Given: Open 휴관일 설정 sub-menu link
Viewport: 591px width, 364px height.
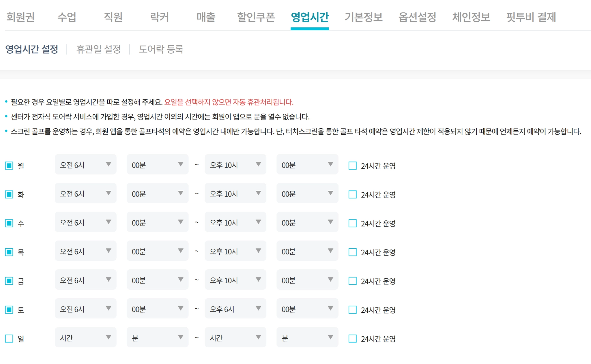Looking at the screenshot, I should coord(98,49).
